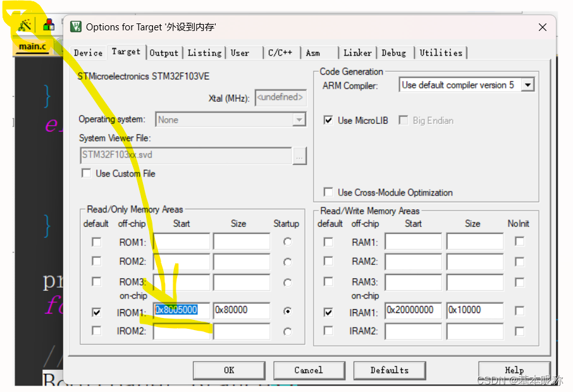This screenshot has height=392, width=573.
Task: Close the Options for Target dialog
Action: point(543,27)
